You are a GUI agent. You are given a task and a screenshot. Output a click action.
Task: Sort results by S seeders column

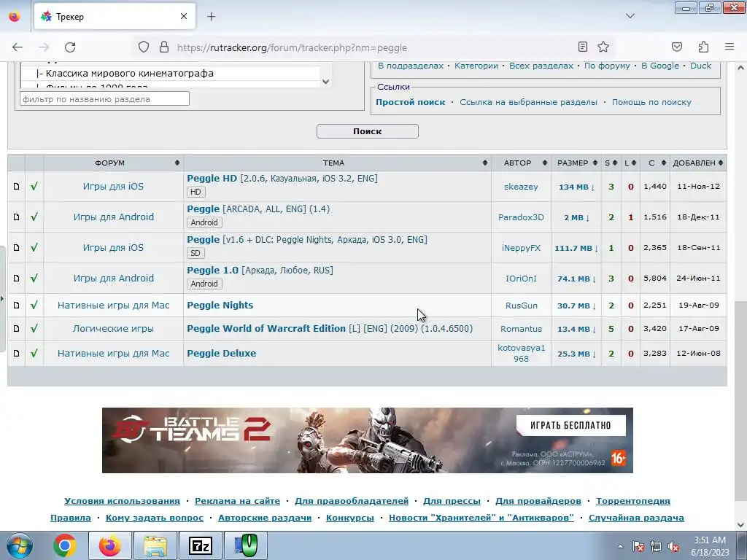pos(611,163)
